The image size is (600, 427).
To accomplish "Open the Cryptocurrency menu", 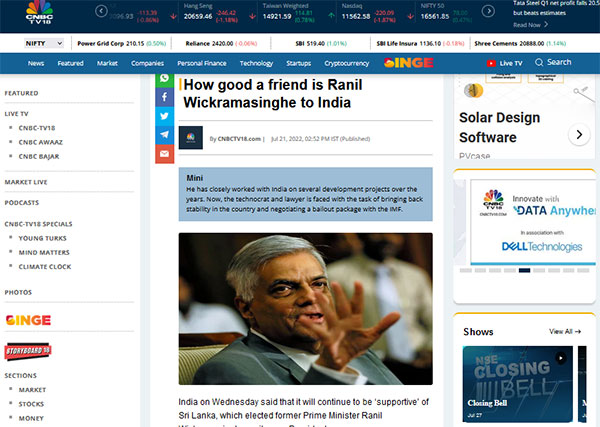I will [x=347, y=63].
